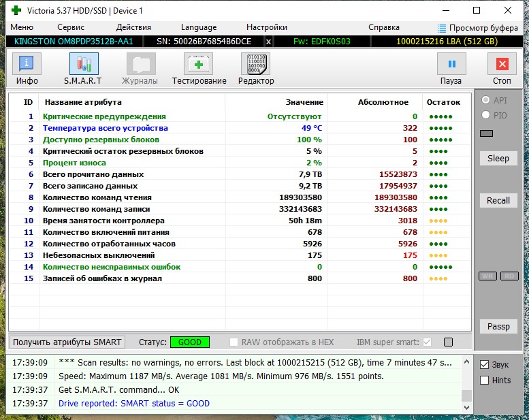Image resolution: width=529 pixels, height=420 pixels.
Task: Open the Редактор binary editor icon
Action: pos(256,64)
